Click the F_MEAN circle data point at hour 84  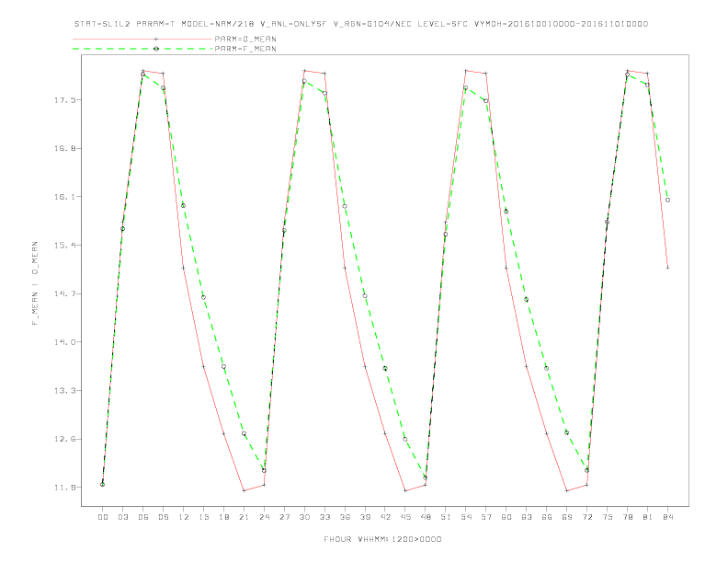[x=667, y=201]
